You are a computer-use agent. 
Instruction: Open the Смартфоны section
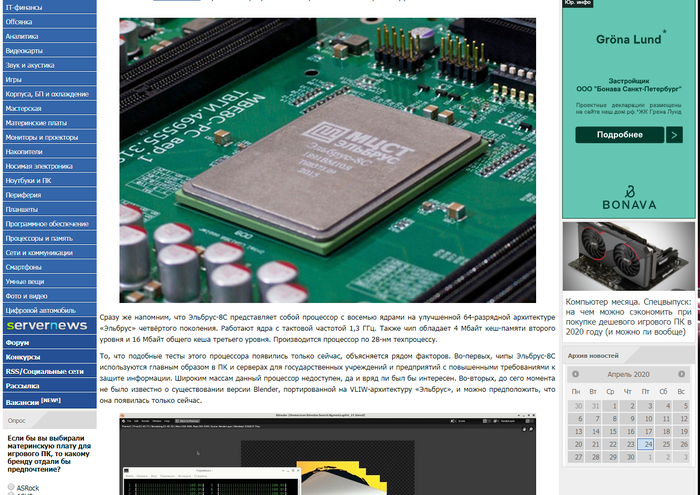pos(50,266)
